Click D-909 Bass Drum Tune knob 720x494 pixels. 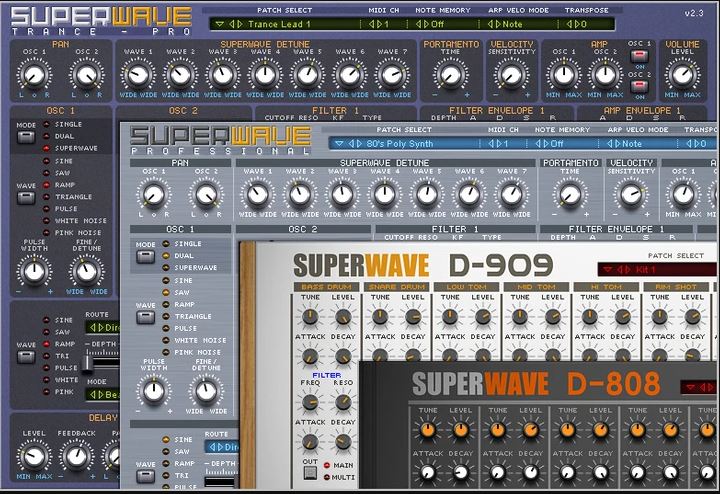click(x=310, y=316)
